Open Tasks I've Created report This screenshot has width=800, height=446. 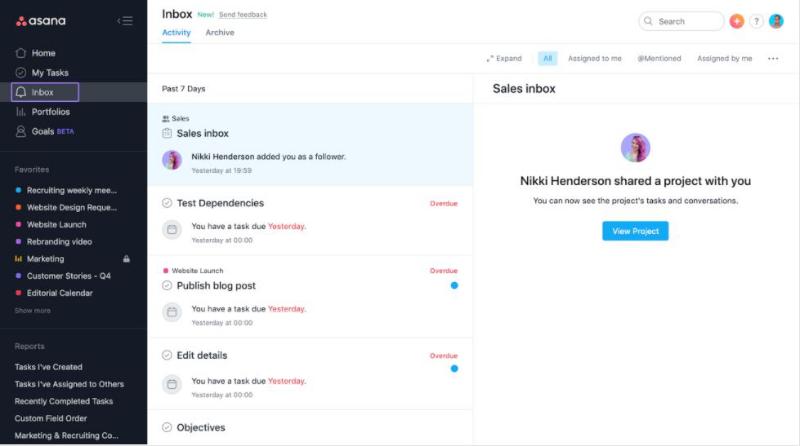(x=48, y=366)
